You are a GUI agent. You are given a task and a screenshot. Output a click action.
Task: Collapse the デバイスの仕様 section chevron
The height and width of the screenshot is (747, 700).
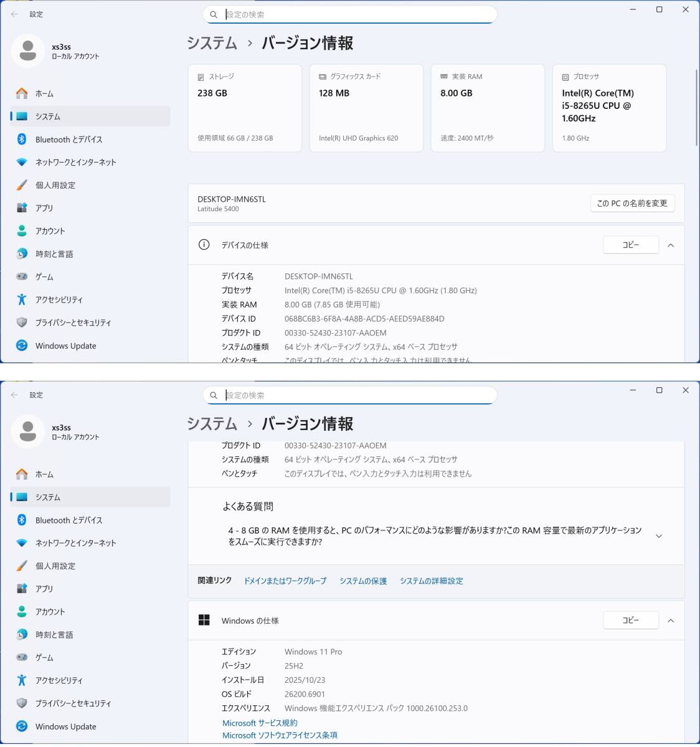671,245
